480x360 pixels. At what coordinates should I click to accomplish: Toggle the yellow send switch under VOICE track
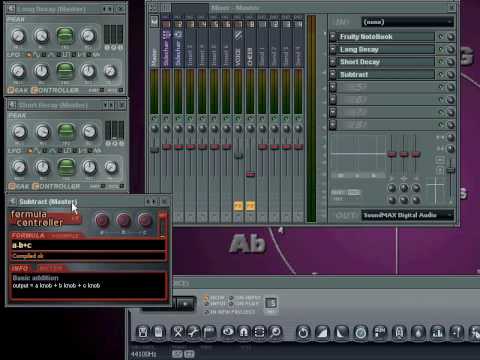(x=238, y=206)
